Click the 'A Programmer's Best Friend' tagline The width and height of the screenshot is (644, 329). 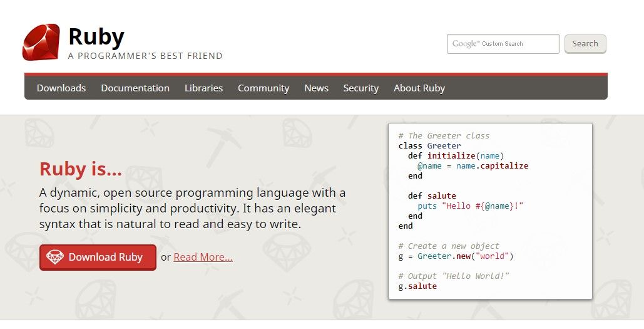tap(145, 56)
